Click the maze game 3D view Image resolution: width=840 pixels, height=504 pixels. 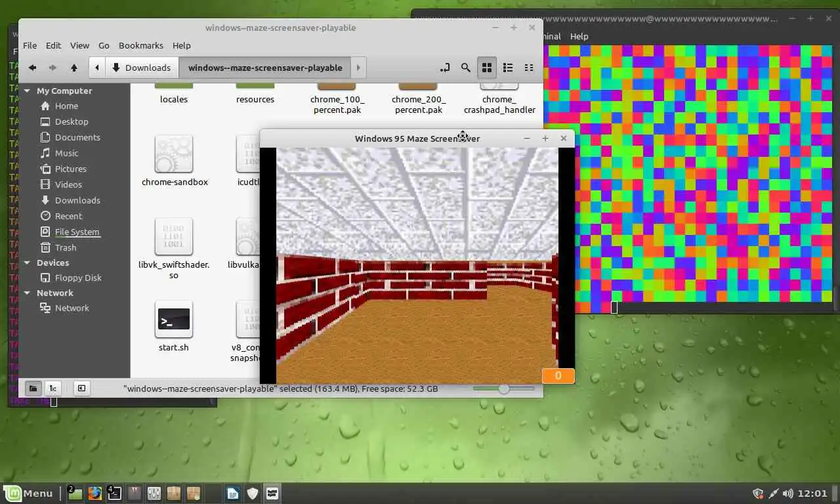coord(417,265)
